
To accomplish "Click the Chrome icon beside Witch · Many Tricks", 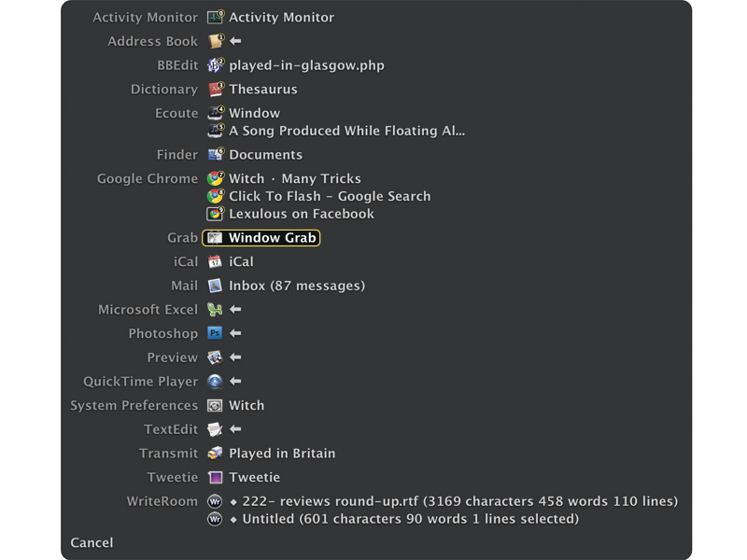I will [216, 178].
